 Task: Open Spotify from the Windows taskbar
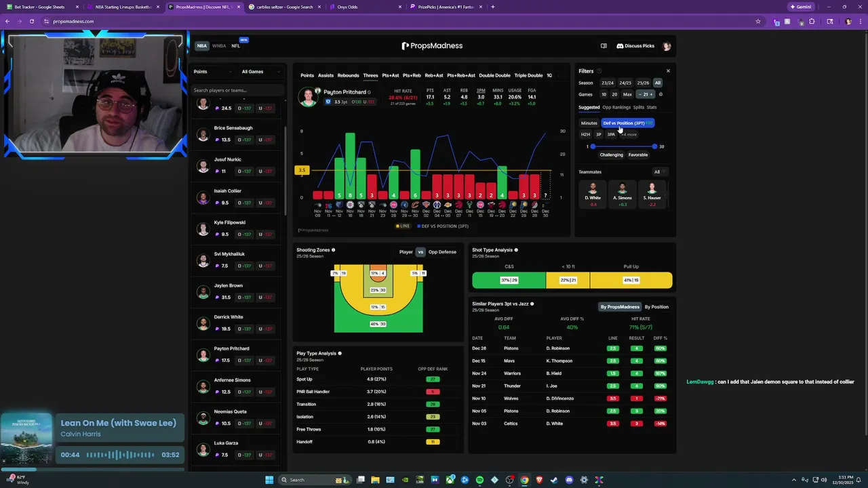click(479, 480)
